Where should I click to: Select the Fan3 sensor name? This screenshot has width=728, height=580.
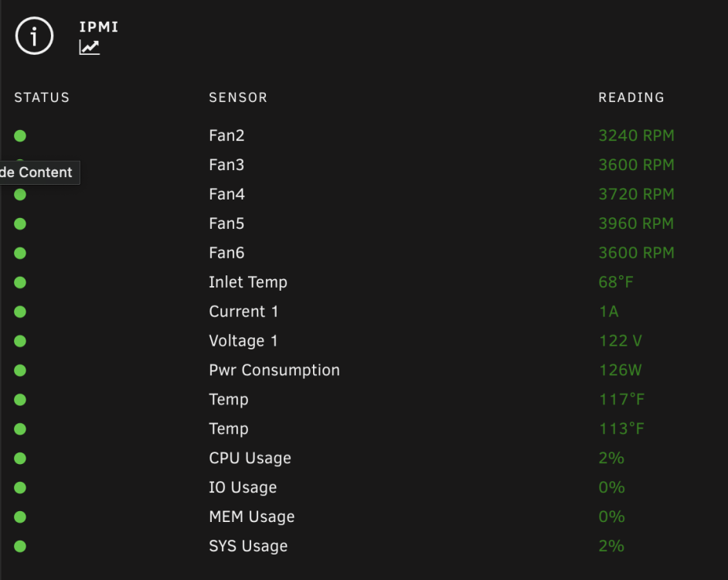pos(226,165)
